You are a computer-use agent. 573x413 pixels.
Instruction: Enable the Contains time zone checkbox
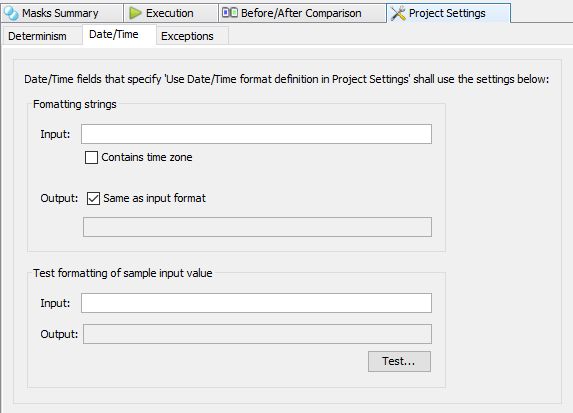pyautogui.click(x=91, y=158)
